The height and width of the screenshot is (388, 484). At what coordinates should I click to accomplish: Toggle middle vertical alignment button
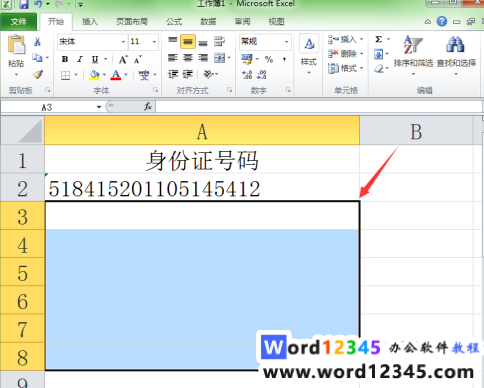click(188, 42)
